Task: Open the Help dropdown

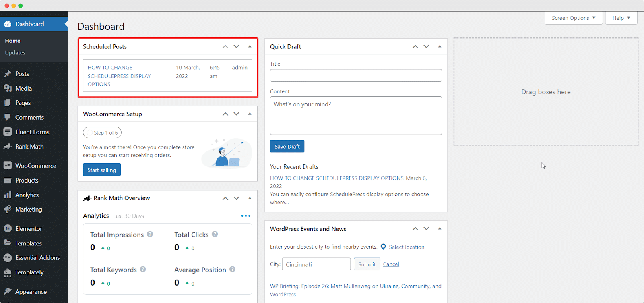Action: click(621, 18)
